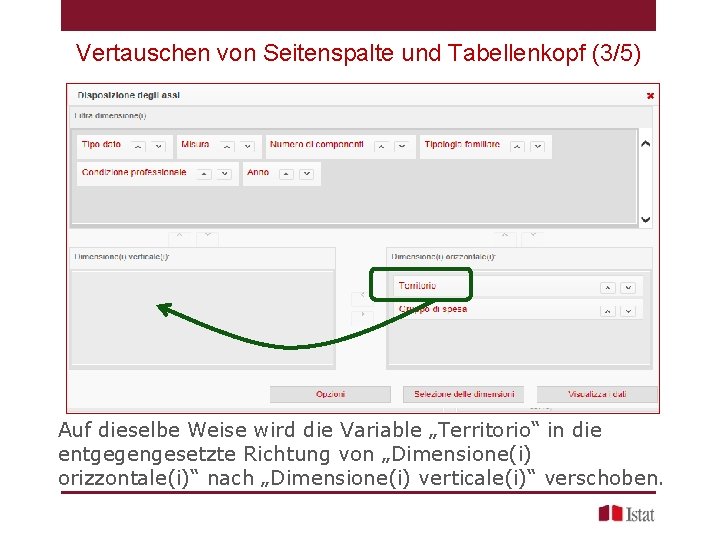Click the down arrow next to Tipo dato
This screenshot has height=540, width=720.
tap(158, 146)
